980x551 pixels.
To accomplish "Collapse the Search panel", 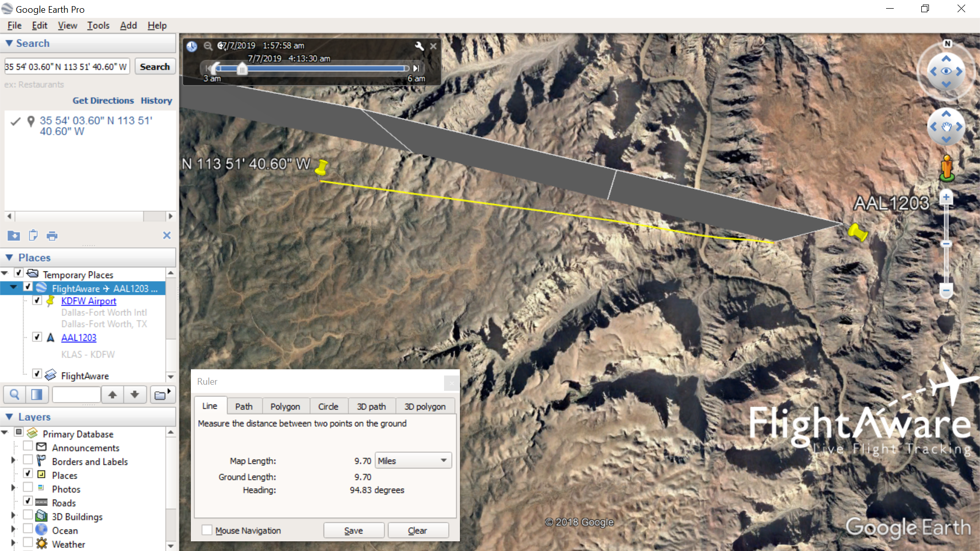I will pos(9,43).
